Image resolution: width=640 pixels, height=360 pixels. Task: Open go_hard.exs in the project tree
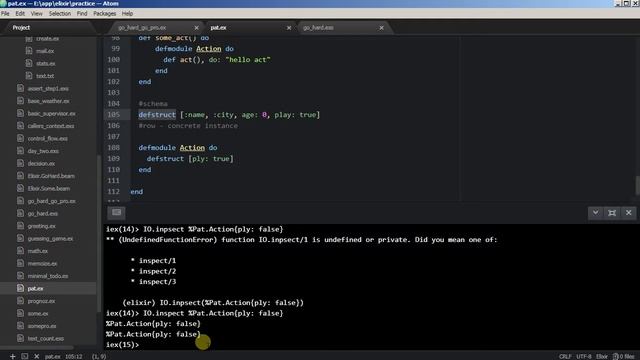pos(42,213)
